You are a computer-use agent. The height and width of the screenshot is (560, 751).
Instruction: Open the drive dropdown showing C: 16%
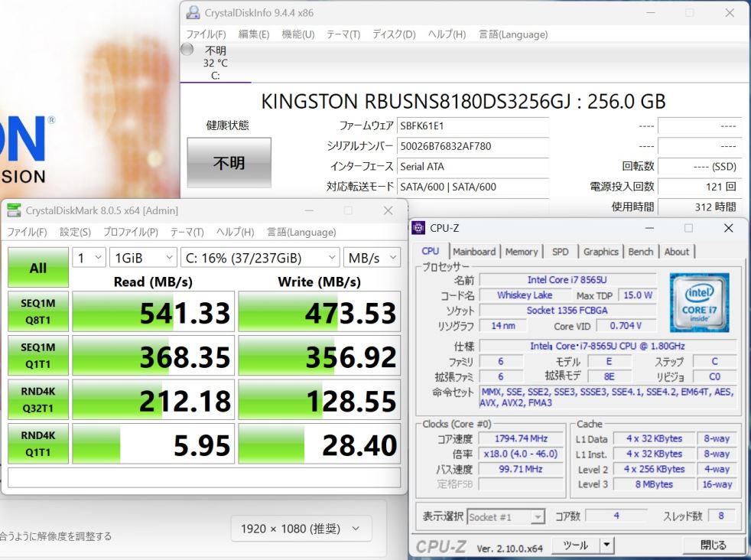pos(260,258)
